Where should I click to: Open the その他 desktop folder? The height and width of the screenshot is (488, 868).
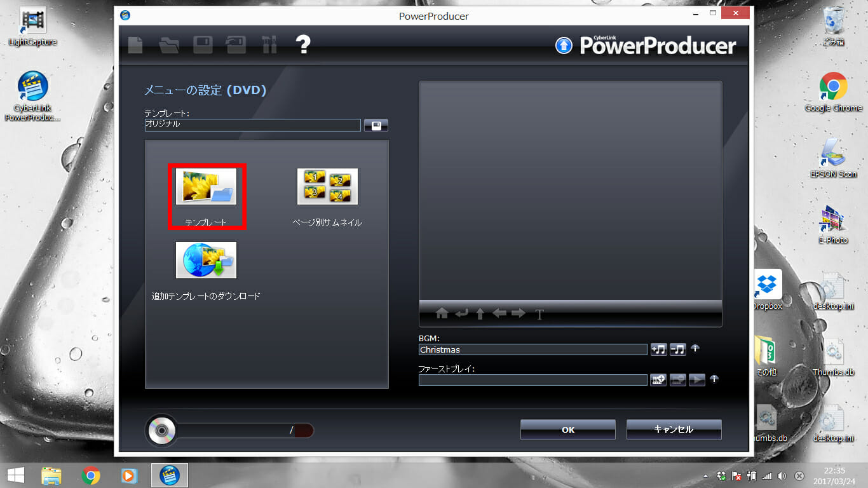766,356
